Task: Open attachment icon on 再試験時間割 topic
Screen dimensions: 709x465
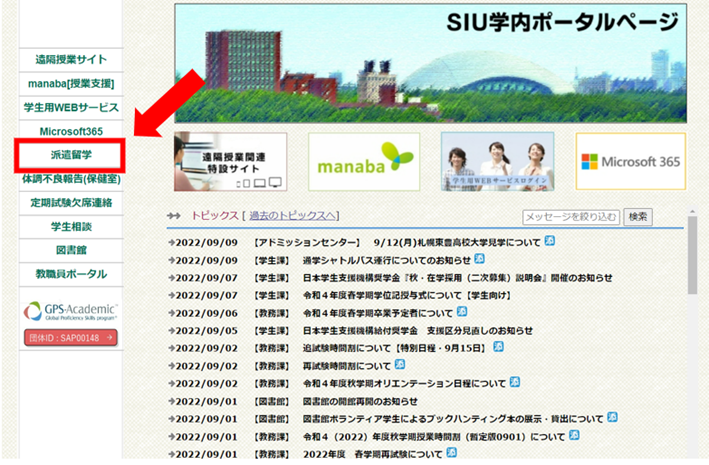Action: tap(400, 365)
